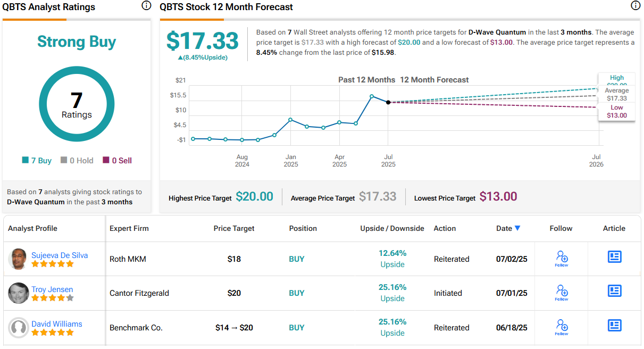Click the QBTS Analyst Ratings panel title

coord(49,7)
